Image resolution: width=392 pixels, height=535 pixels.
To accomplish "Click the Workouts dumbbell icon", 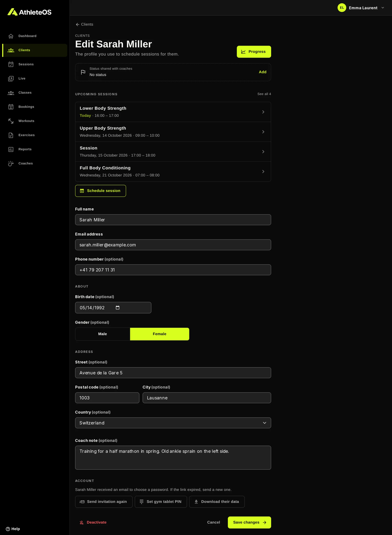I will click(x=11, y=121).
